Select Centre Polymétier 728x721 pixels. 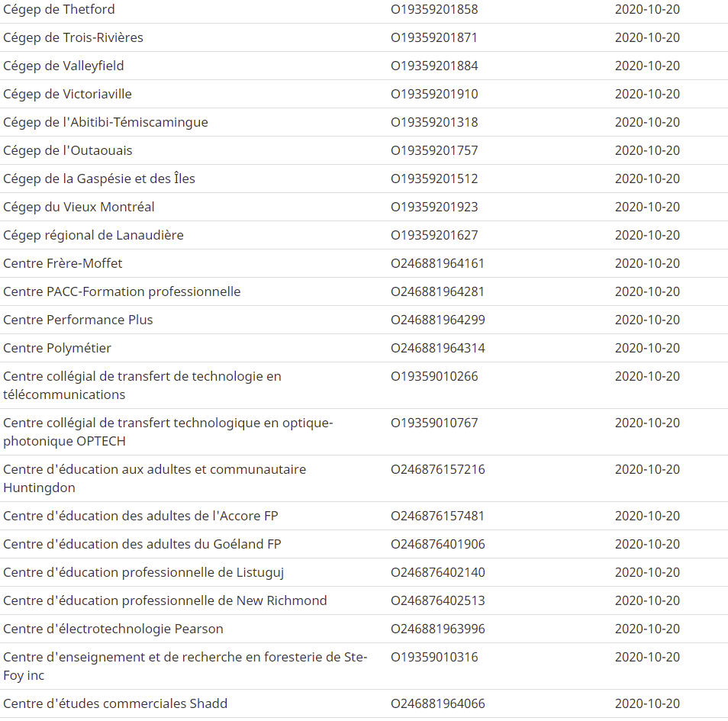pos(57,349)
